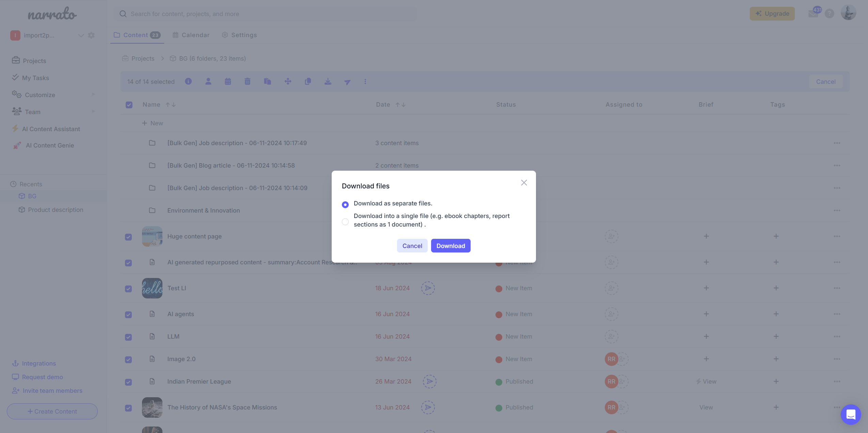Toggle the select-all checkbox in header
This screenshot has height=433, width=868.
[129, 105]
